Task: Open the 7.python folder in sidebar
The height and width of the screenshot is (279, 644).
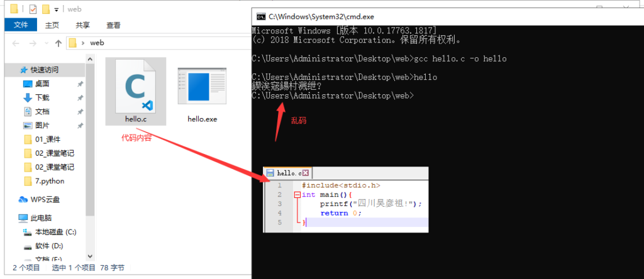Action: point(49,181)
